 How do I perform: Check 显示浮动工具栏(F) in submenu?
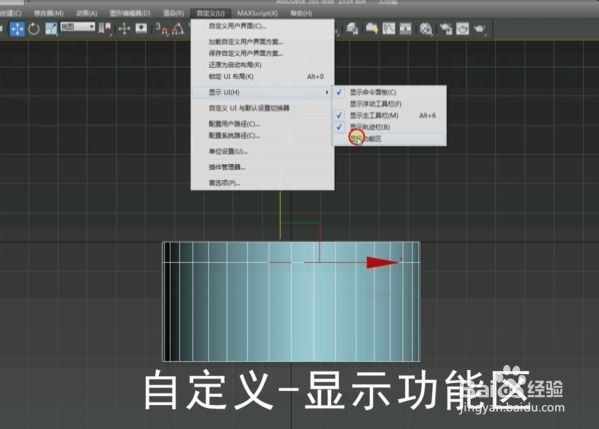[389, 104]
